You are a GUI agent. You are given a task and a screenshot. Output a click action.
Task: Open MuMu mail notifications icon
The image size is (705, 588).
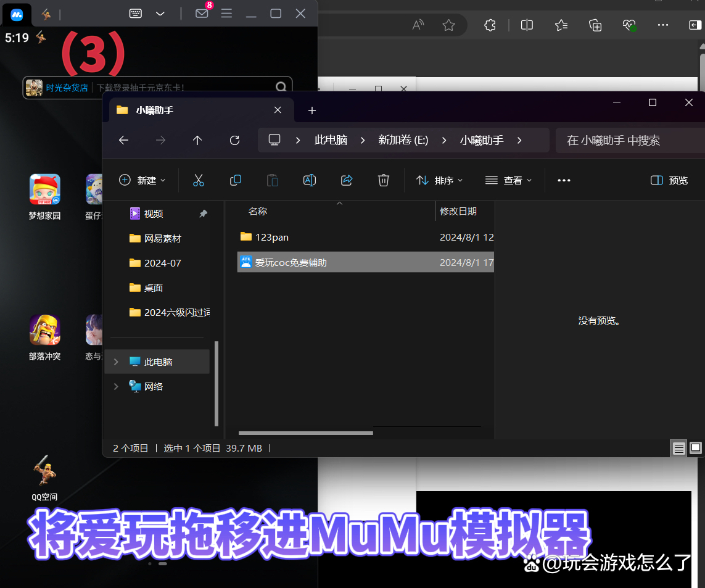pyautogui.click(x=202, y=13)
